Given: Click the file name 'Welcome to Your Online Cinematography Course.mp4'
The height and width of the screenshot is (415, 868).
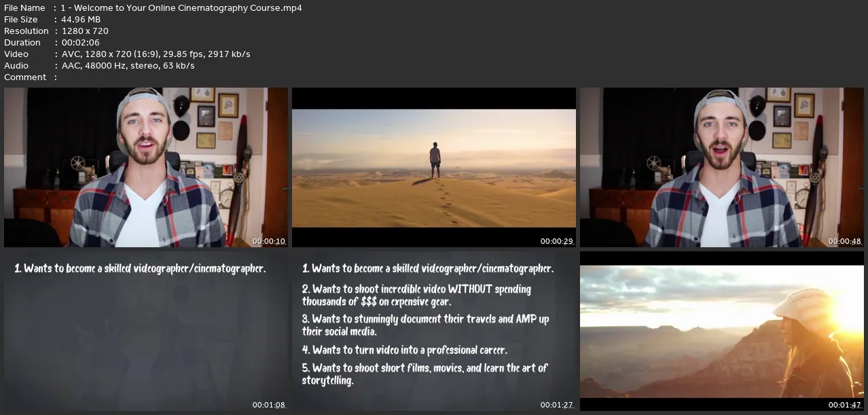Looking at the screenshot, I should (x=181, y=8).
